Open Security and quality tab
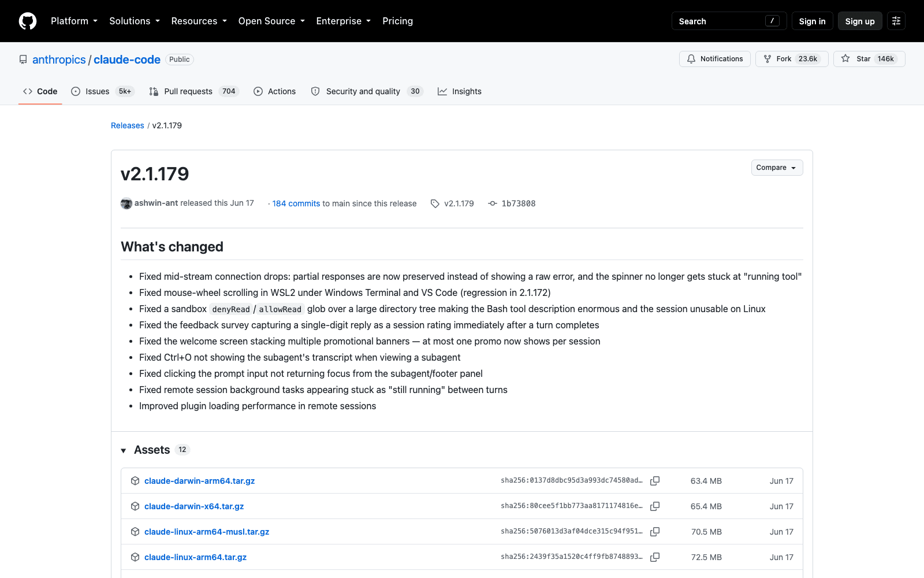Viewport: 924px width, 578px height. tap(367, 91)
